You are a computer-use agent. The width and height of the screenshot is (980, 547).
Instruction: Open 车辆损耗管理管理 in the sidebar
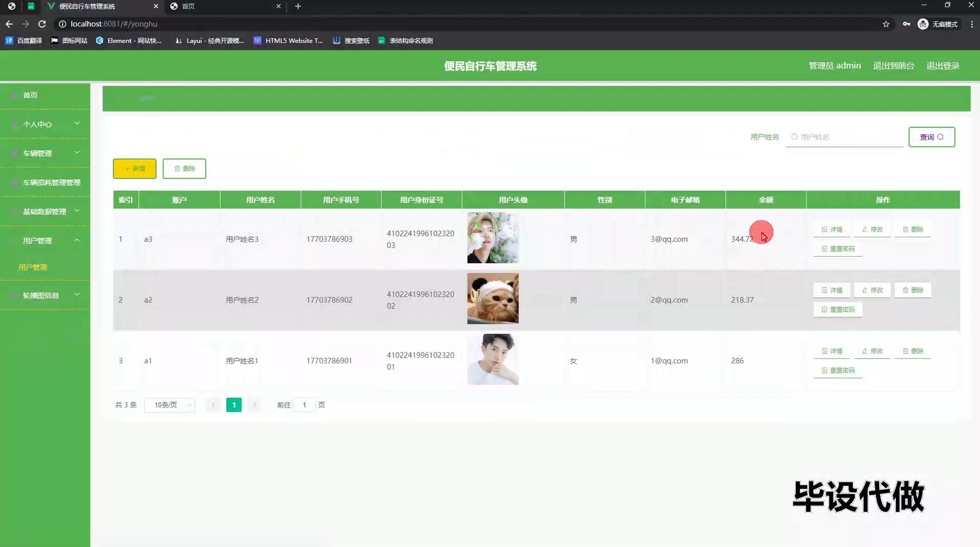(x=45, y=182)
